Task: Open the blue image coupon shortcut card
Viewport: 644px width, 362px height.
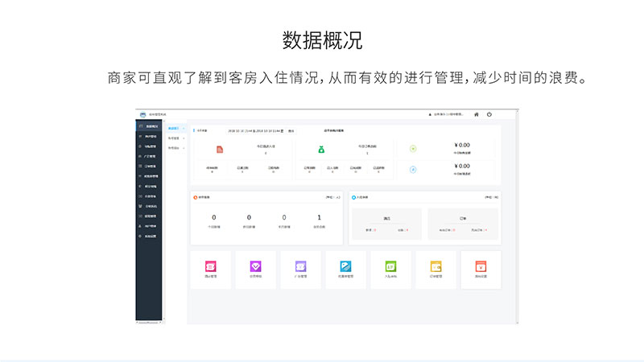Action: click(x=346, y=269)
